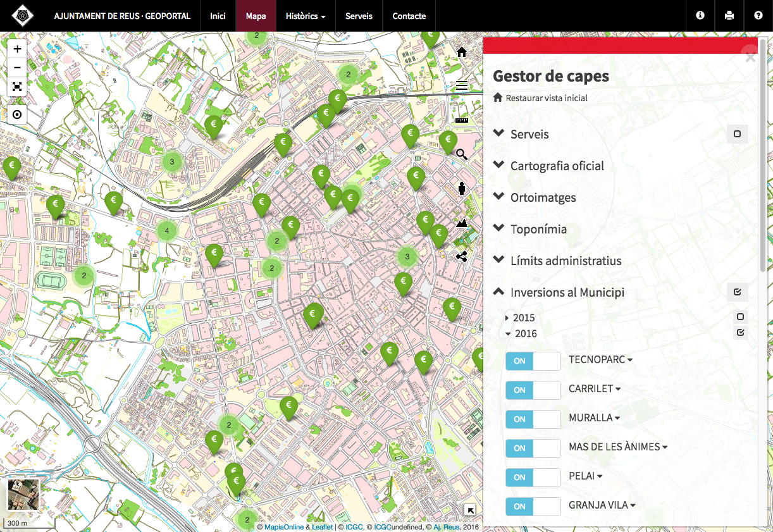This screenshot has height=532, width=773.
Task: Open MapiaOnline attribution link
Action: tap(284, 526)
